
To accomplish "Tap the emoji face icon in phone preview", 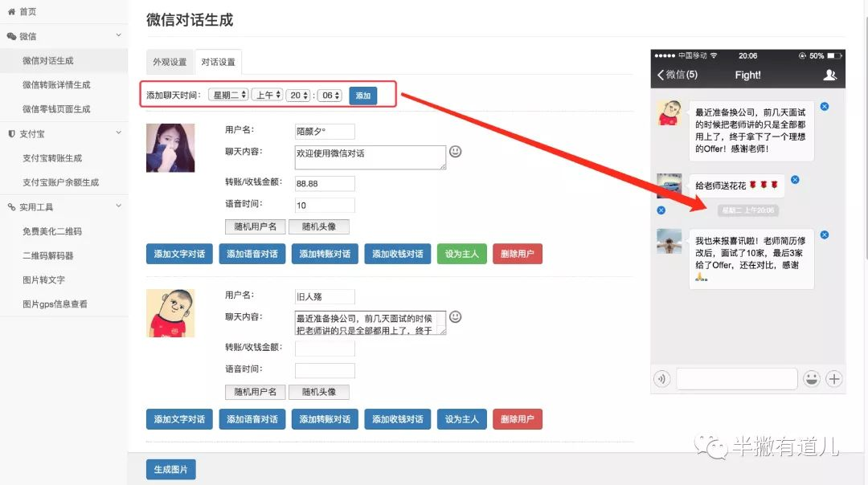I will 812,379.
